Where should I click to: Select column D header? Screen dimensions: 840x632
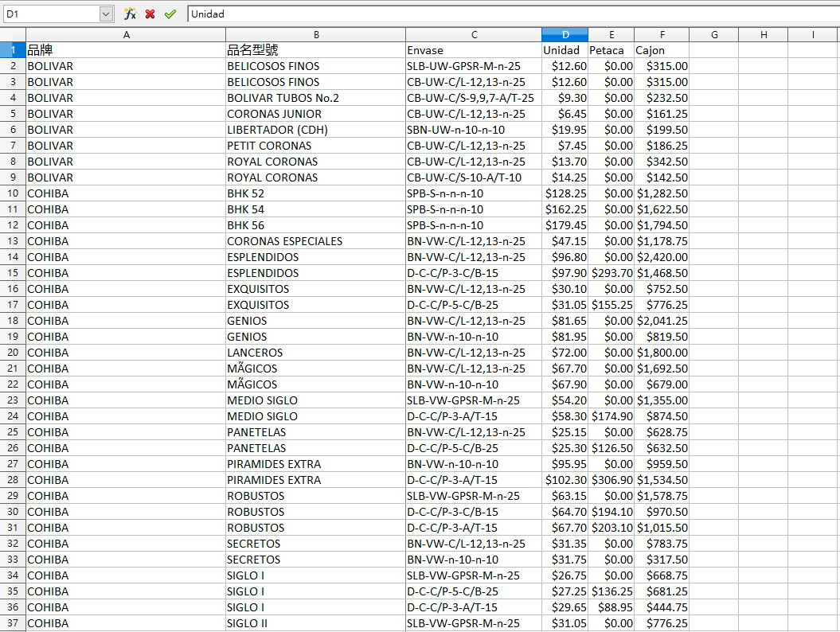click(x=565, y=35)
